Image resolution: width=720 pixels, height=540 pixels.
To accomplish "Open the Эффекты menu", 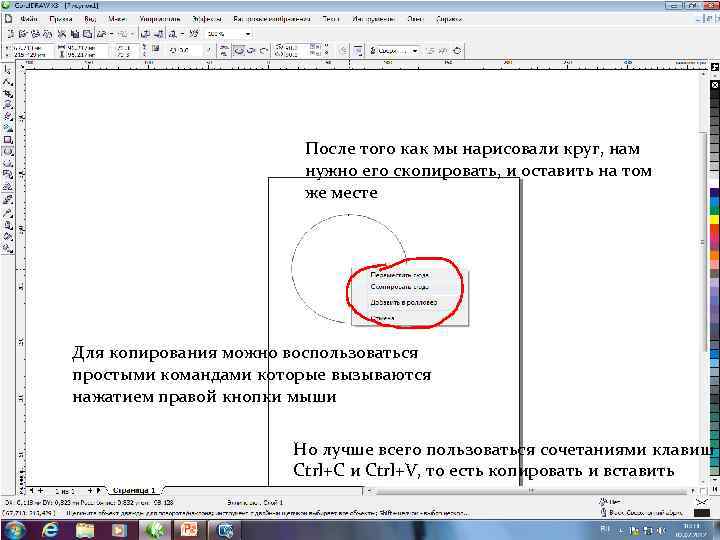I will 207,19.
